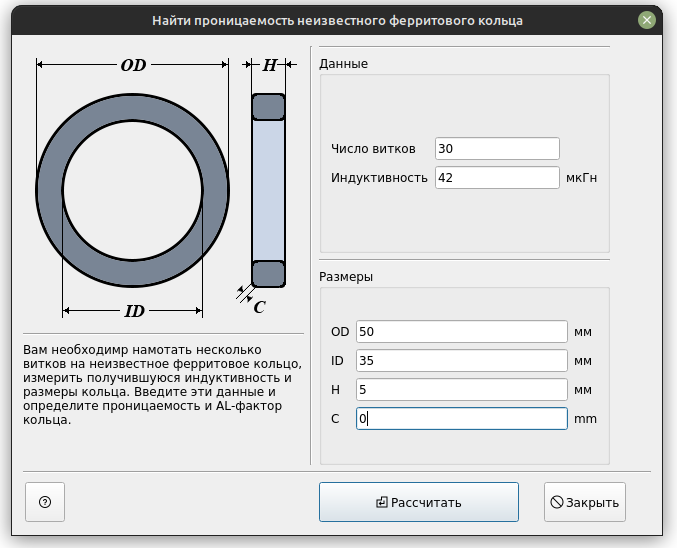Screen dimensions: 677x548
Task: Click the instruction text paragraph
Action: coord(162,384)
